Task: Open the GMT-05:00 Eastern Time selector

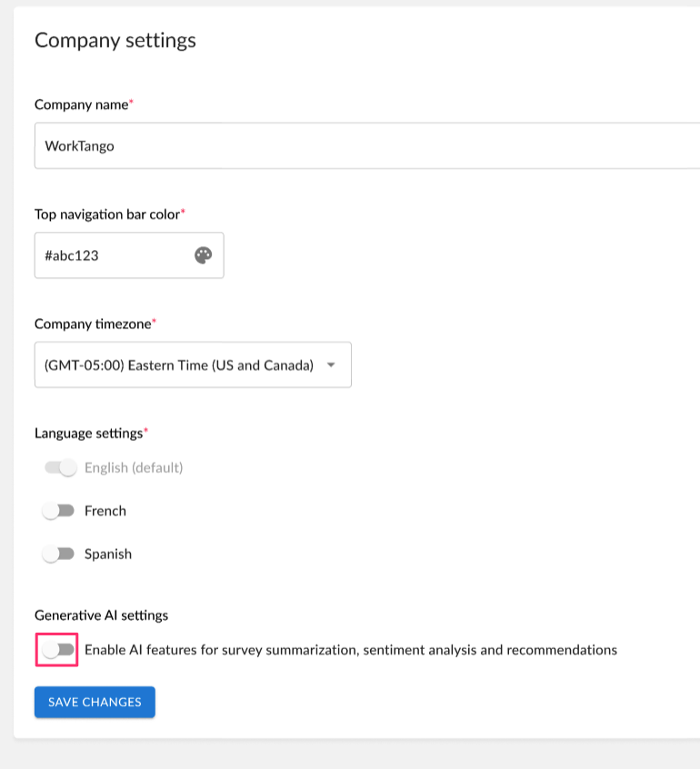Action: 193,365
